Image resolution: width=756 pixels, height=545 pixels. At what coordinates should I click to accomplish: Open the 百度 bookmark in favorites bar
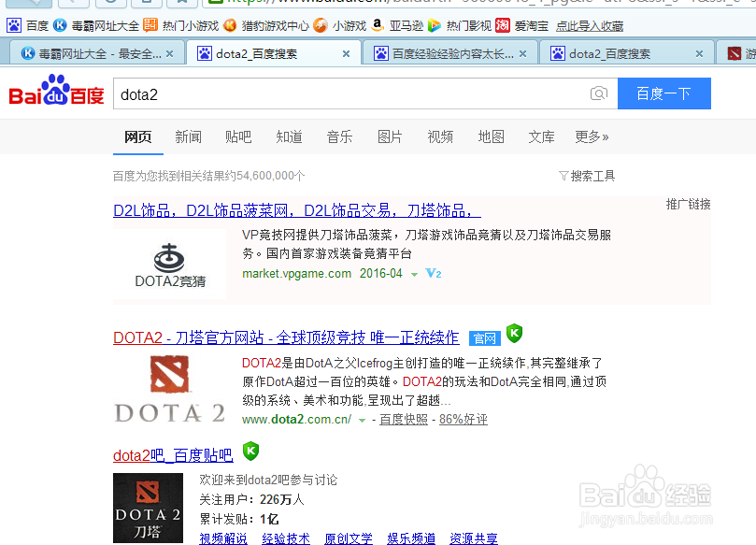click(x=28, y=25)
